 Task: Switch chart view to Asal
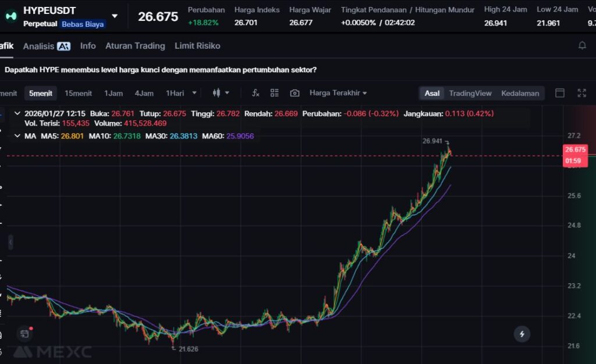click(x=432, y=93)
